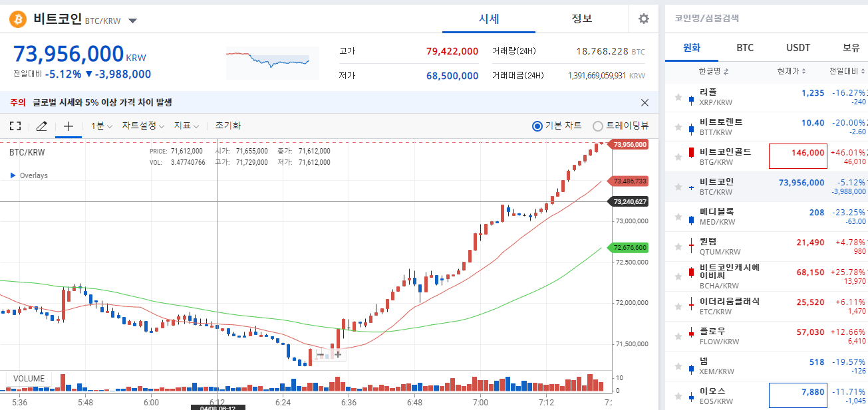Click the candle icon of 퀀텀 row
The image size is (868, 410).
[691, 247]
